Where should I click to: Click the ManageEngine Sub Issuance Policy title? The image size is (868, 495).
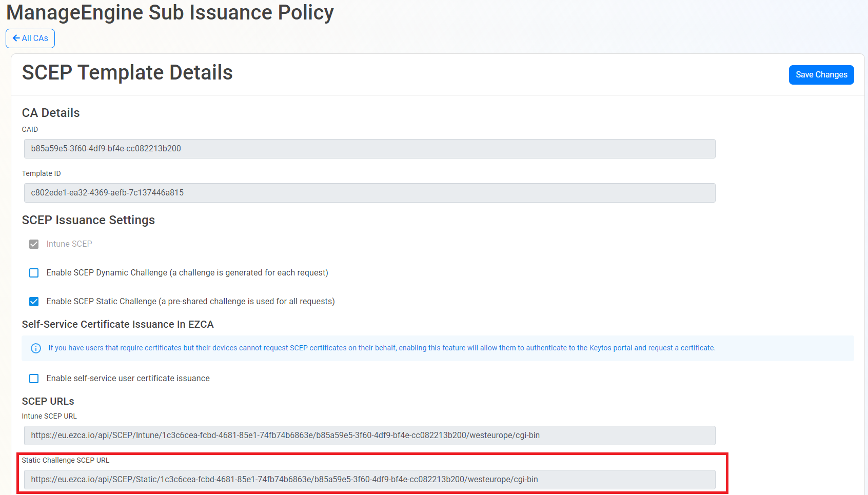170,13
